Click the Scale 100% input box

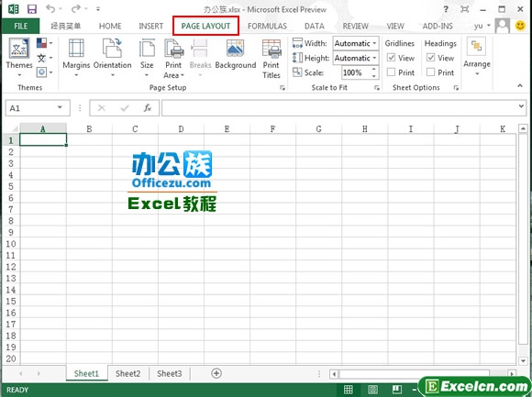point(355,72)
